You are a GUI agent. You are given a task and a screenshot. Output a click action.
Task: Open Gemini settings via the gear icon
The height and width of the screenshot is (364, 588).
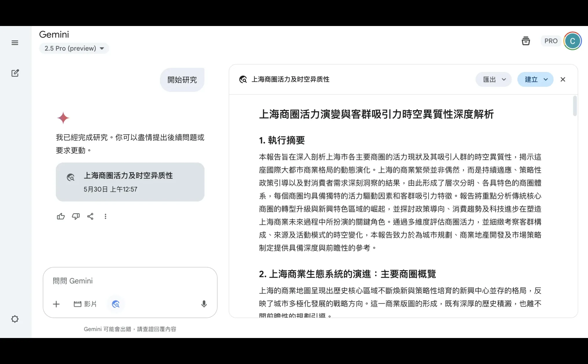coord(15,319)
